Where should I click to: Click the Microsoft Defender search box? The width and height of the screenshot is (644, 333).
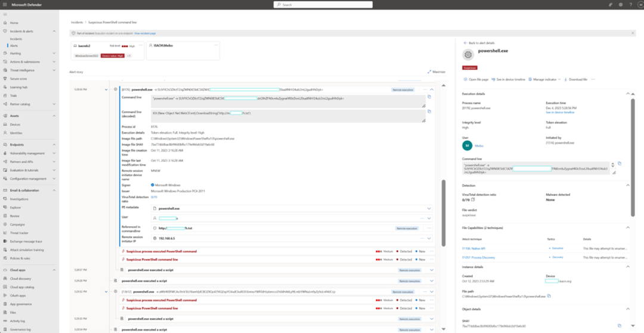[x=323, y=5]
